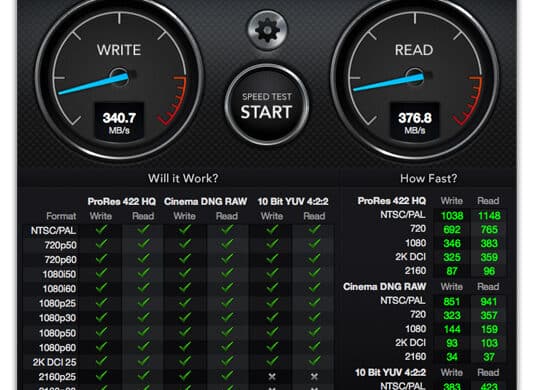Screen dimensions: 533x390
Task: Open settings with the gear icon
Action: tap(268, 30)
